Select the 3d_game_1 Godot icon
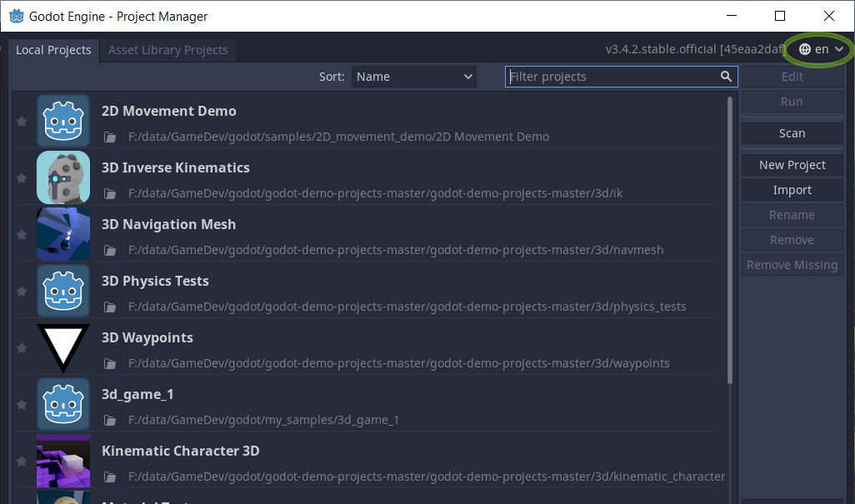855x504 pixels. [x=63, y=404]
